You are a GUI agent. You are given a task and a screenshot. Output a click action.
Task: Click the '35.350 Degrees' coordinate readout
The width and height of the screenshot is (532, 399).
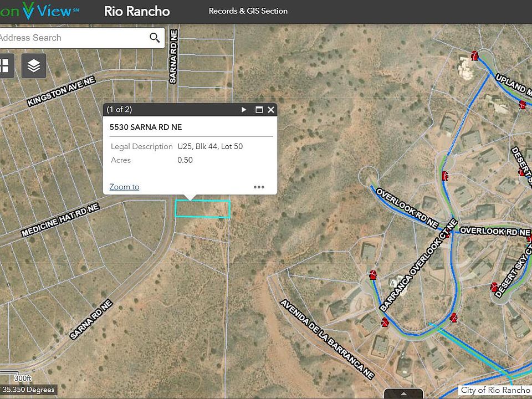click(x=28, y=390)
